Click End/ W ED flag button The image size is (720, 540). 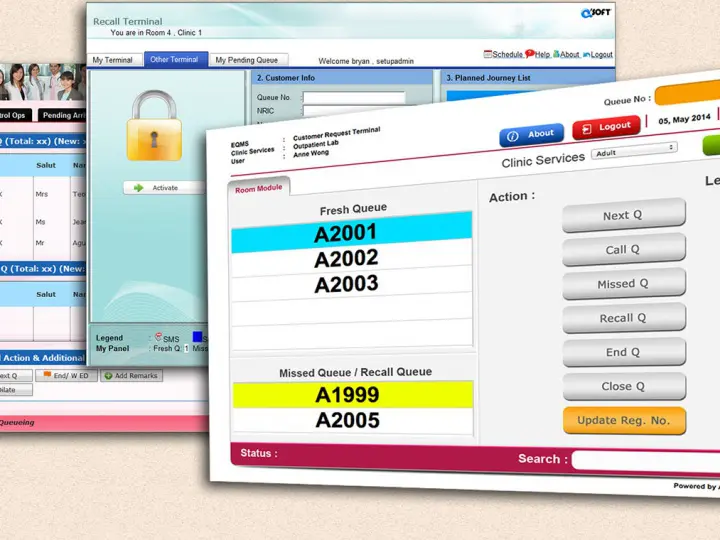click(66, 376)
